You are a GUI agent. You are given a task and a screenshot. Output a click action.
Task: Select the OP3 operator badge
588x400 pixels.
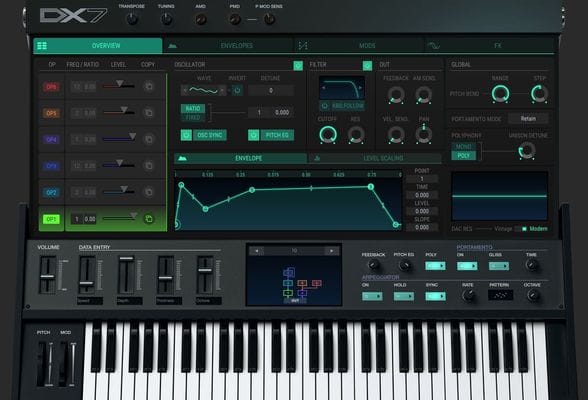point(51,166)
